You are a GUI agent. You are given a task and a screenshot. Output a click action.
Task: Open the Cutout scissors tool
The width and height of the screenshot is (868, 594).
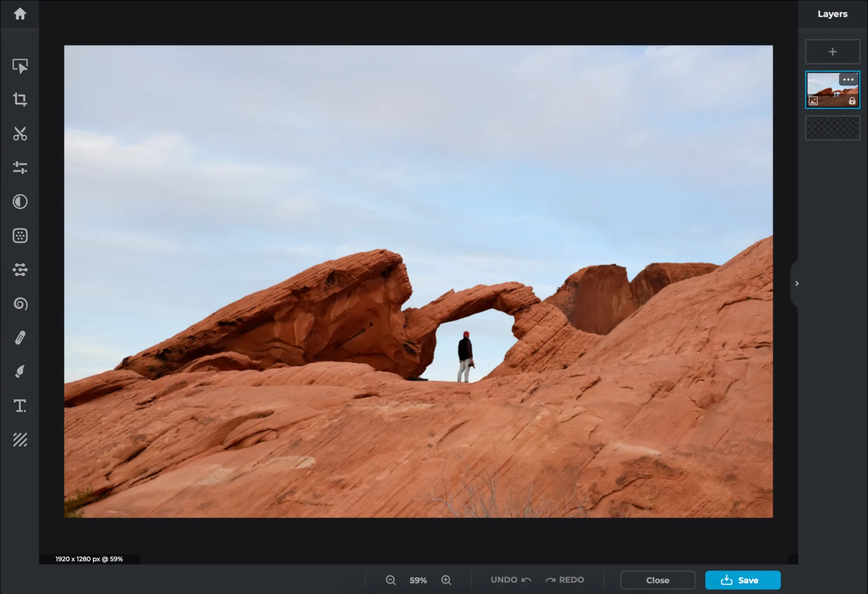coord(20,134)
